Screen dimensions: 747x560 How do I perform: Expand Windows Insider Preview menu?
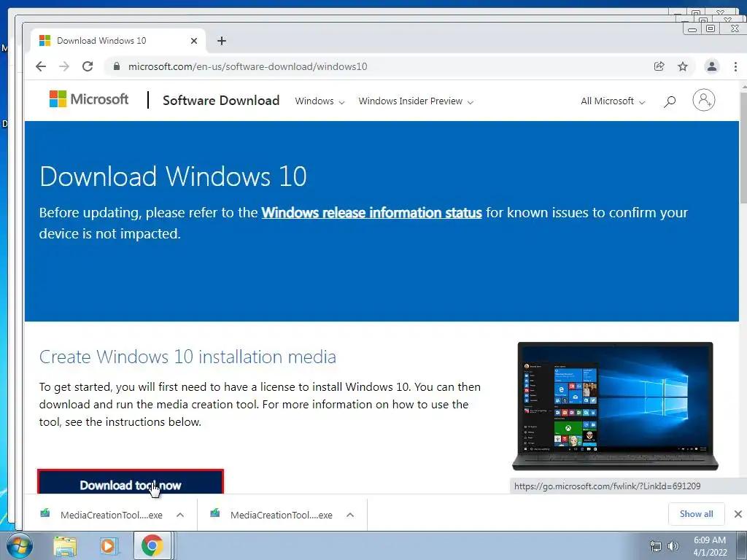point(416,101)
